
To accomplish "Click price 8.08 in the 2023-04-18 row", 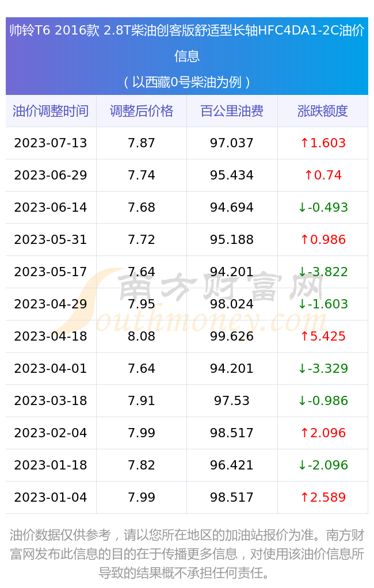I will pos(142,337).
